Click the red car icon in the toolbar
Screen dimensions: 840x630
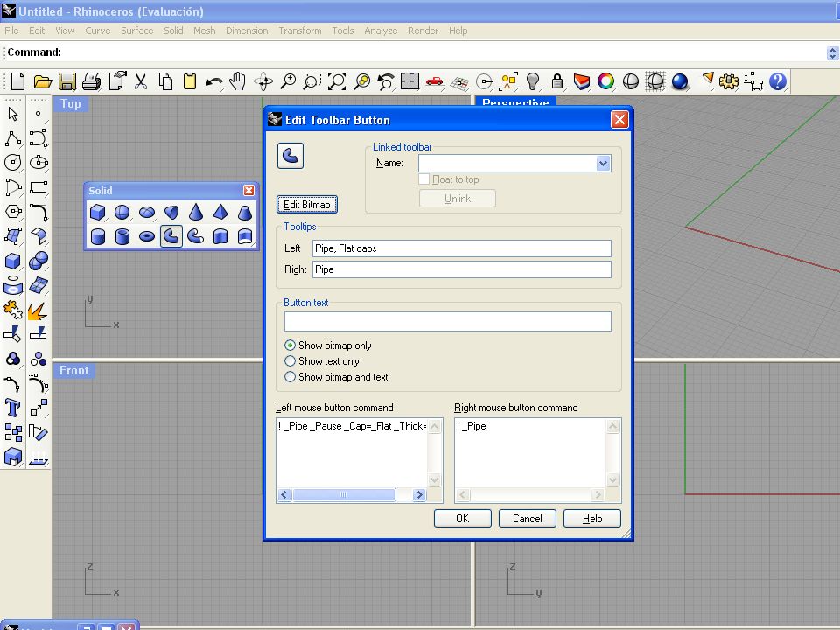(x=435, y=81)
